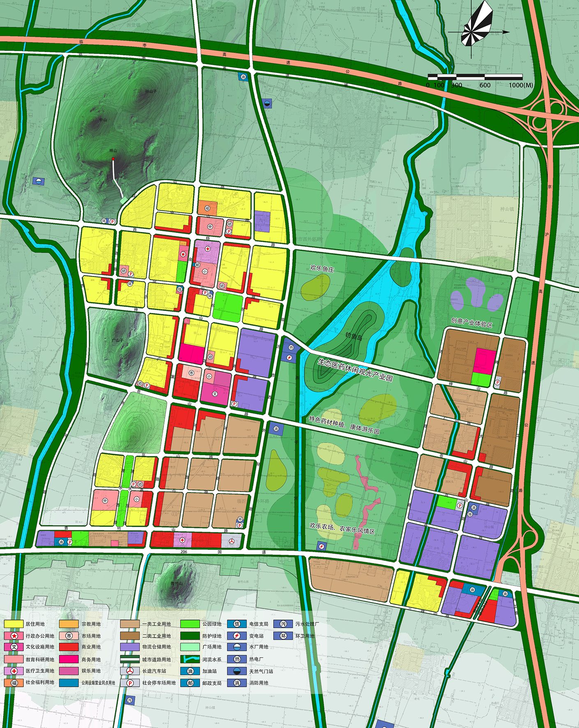Click the distance scale bar

pos(475,77)
